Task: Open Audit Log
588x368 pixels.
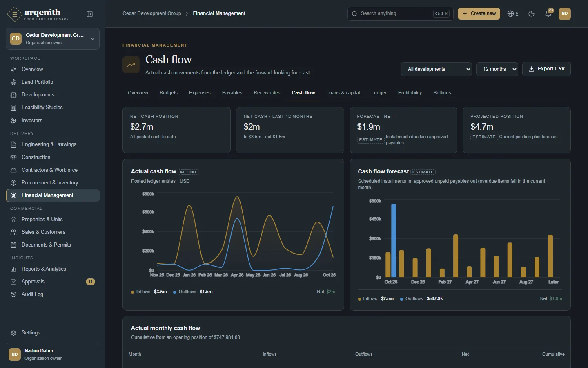Action: [x=53, y=294]
